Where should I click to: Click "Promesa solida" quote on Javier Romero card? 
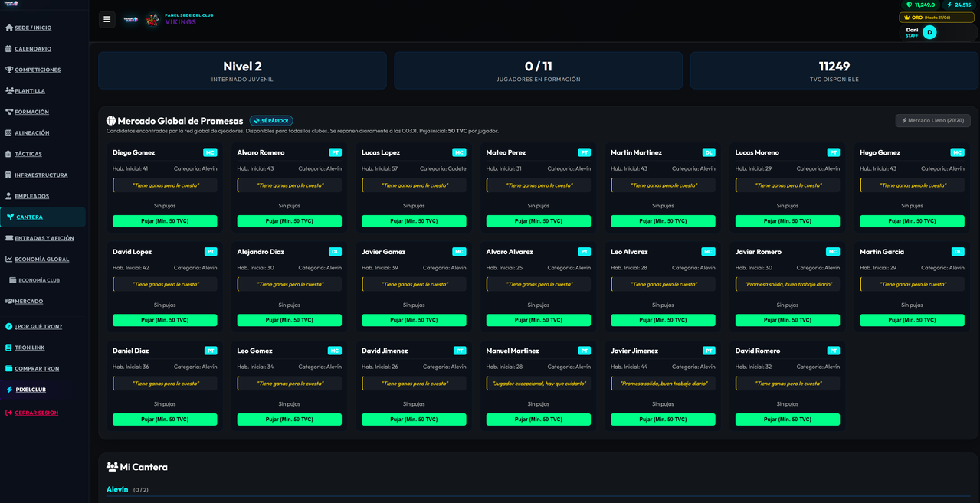pyautogui.click(x=788, y=284)
